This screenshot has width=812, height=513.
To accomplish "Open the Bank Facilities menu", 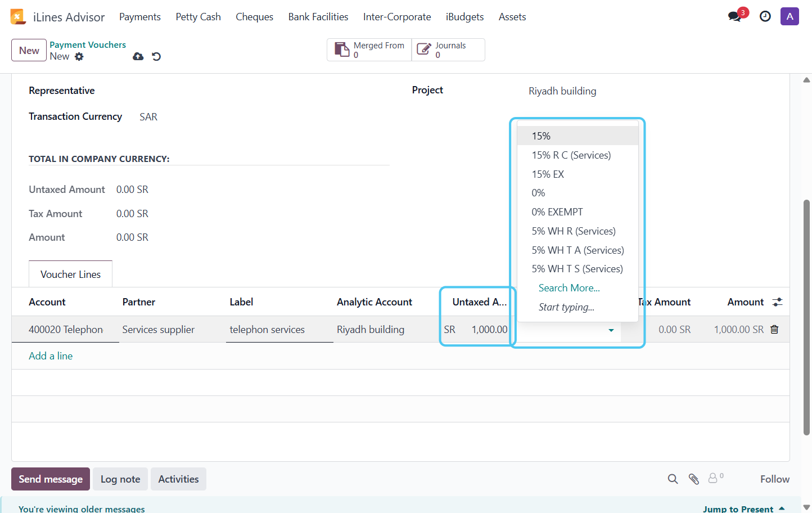I will (x=318, y=17).
